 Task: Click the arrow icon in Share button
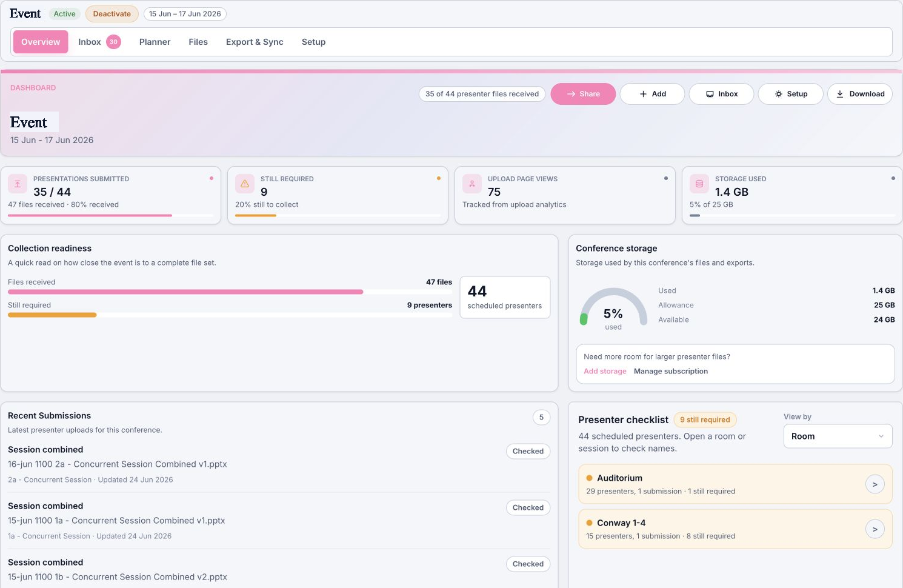(571, 94)
